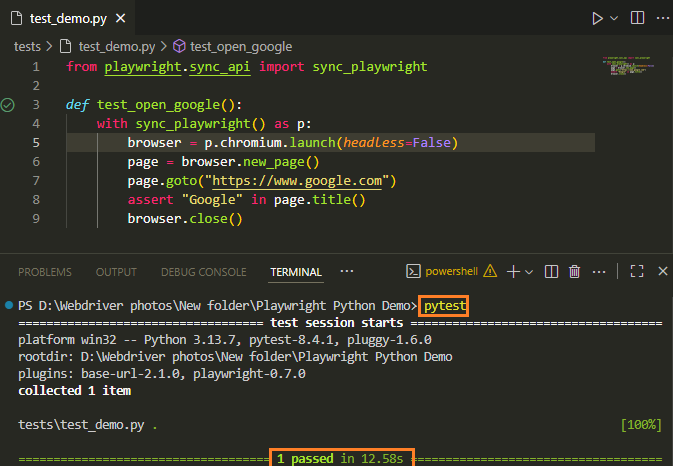The height and width of the screenshot is (466, 673).
Task: Close the test_demo.py tab
Action: [x=121, y=18]
